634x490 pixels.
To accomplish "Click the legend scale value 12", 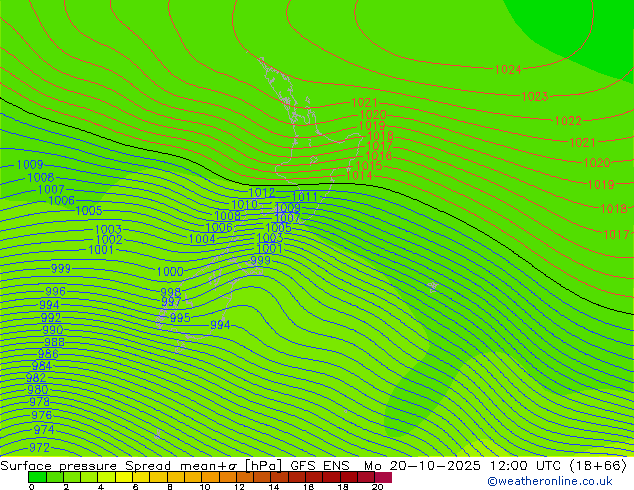I will pyautogui.click(x=239, y=487).
